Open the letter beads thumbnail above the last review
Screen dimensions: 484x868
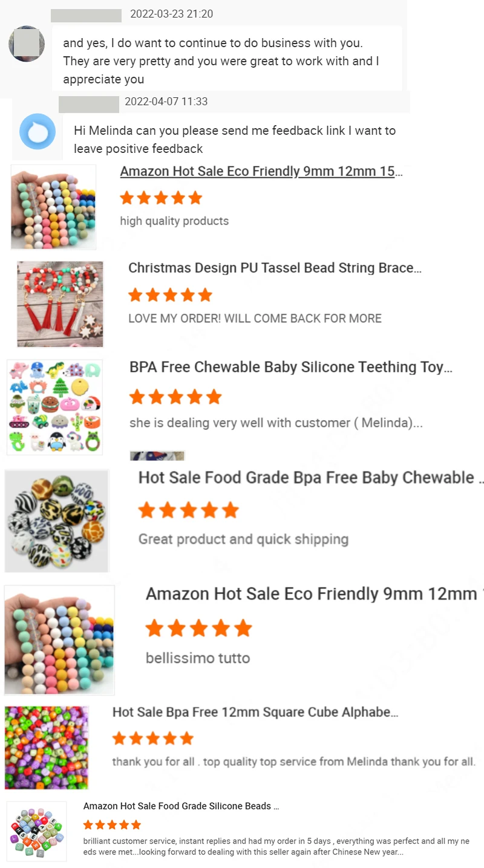37,831
